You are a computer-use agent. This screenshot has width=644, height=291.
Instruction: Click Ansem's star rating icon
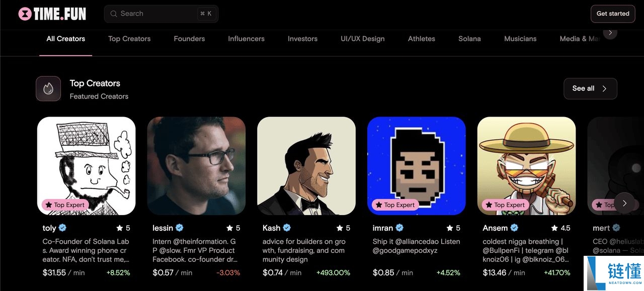(554, 228)
